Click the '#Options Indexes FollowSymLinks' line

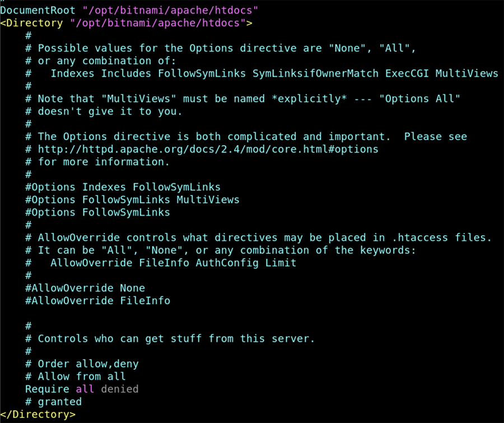click(123, 187)
